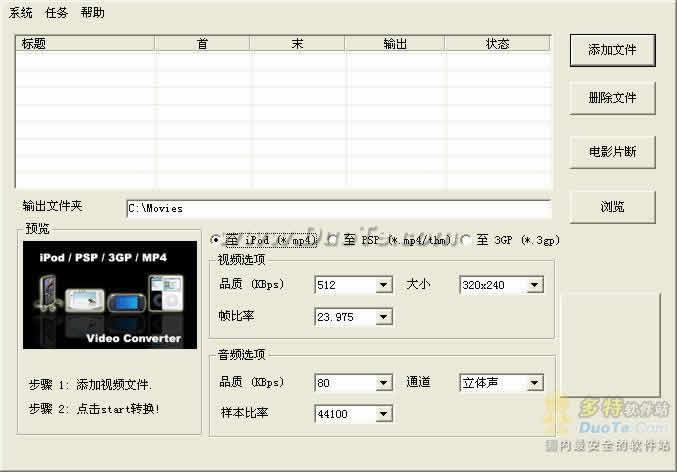Image resolution: width=677 pixels, height=472 pixels.
Task: Open the 系统 menu
Action: click(x=20, y=13)
